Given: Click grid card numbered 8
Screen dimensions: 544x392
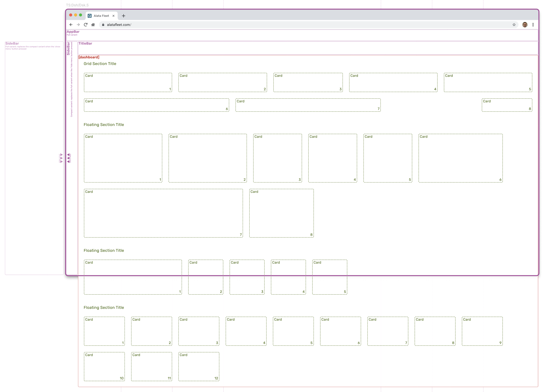Looking at the screenshot, I should [507, 105].
